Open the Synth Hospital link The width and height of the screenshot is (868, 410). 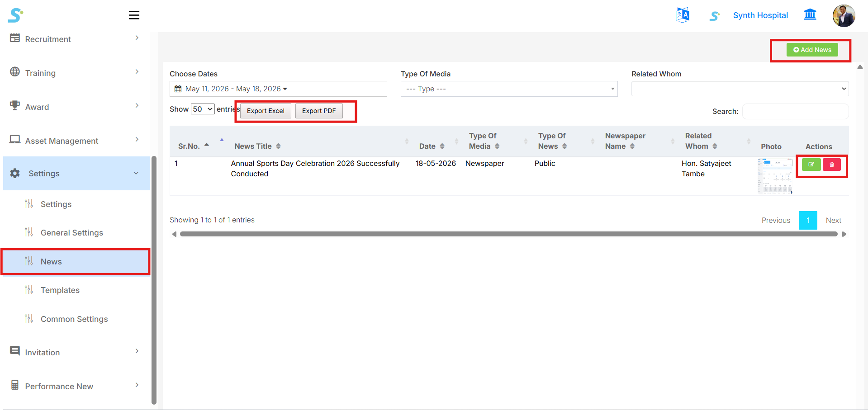[760, 15]
